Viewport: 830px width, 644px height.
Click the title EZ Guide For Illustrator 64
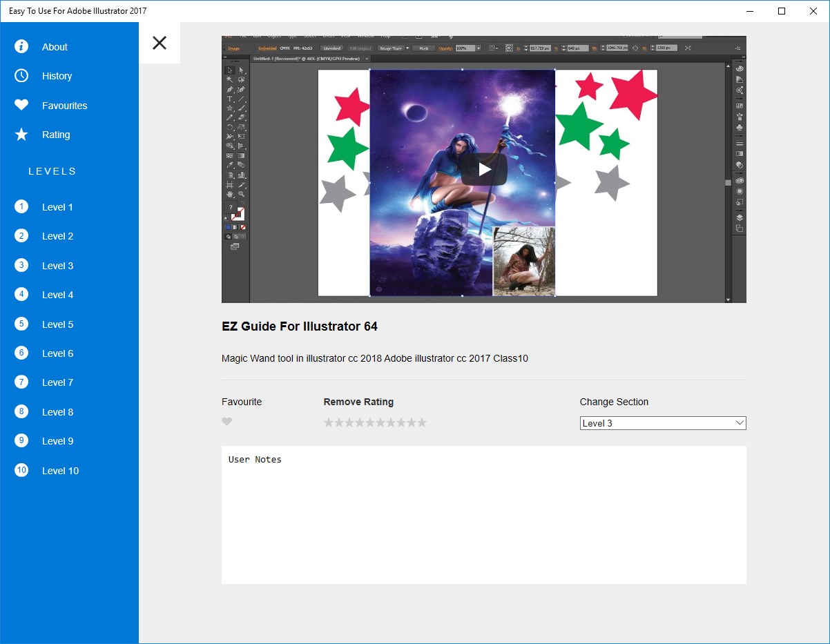(300, 326)
